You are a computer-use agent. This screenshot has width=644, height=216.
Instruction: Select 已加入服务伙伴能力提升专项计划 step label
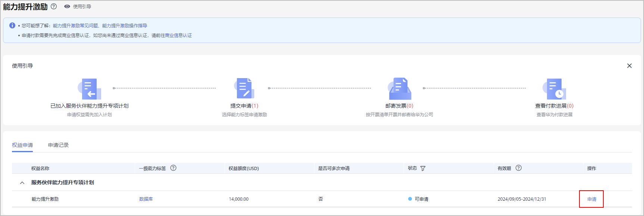[x=90, y=106]
